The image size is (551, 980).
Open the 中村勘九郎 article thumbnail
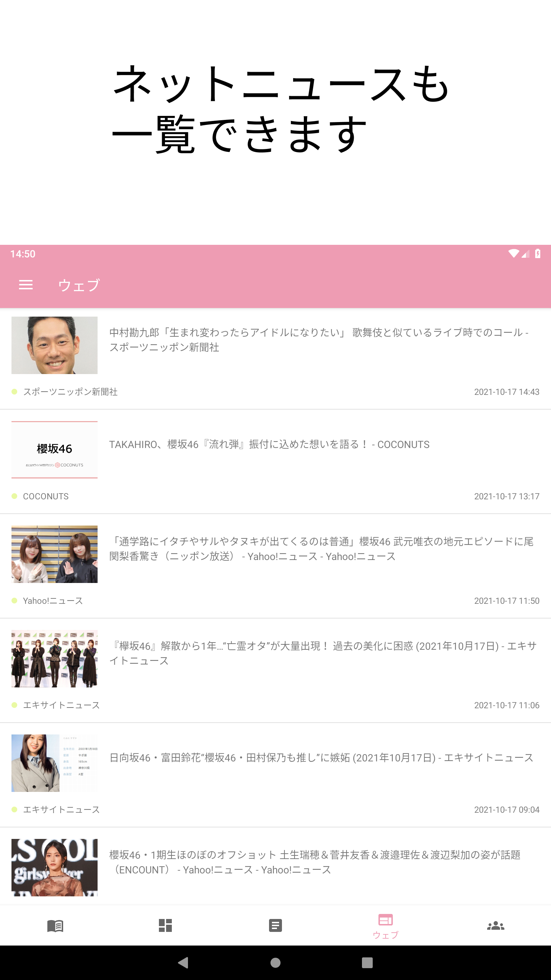coord(55,345)
